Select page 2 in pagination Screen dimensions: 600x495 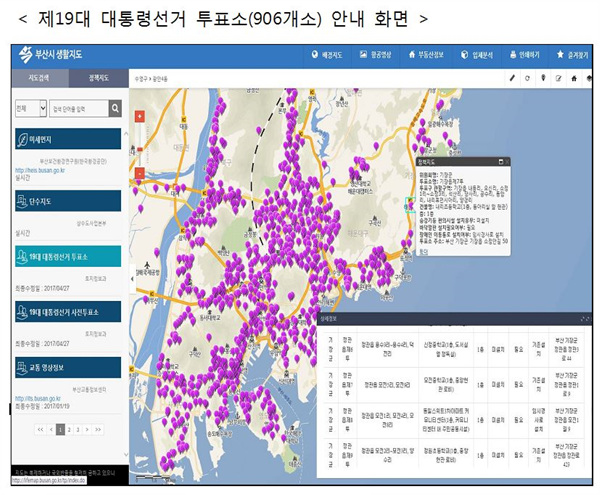click(x=69, y=430)
